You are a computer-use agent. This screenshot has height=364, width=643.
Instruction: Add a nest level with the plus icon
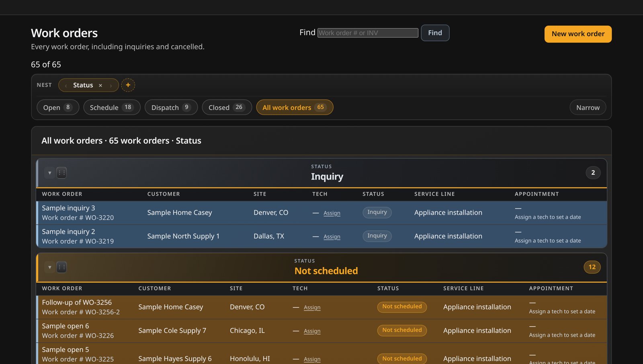128,85
